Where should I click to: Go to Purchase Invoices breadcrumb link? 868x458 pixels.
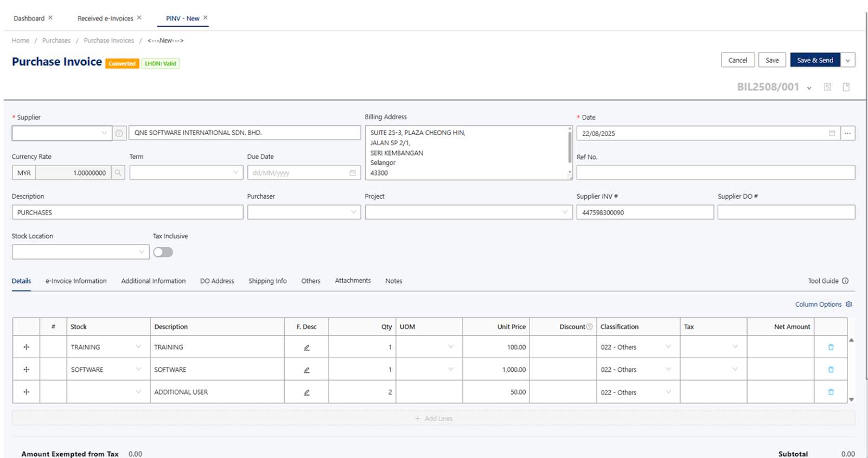pyautogui.click(x=108, y=41)
